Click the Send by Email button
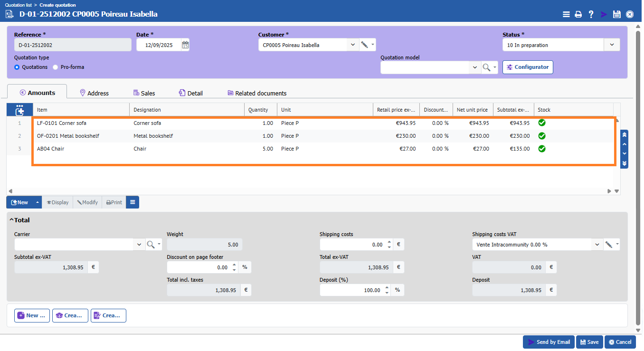 click(x=548, y=342)
